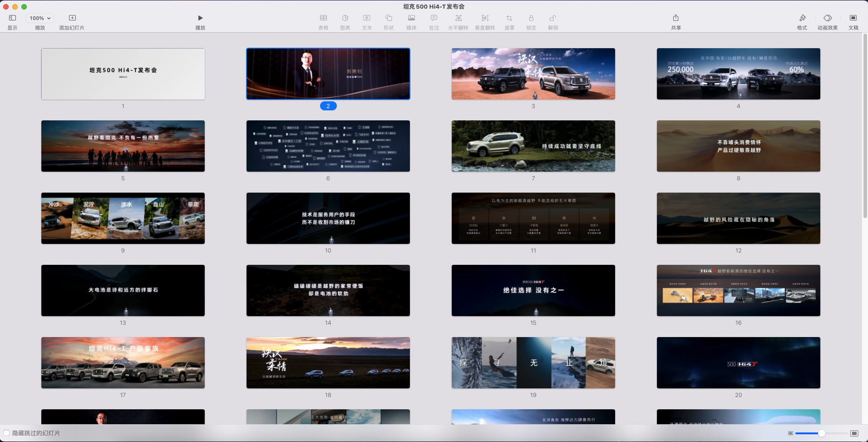
Task: Click the 水平翻转 flip horizontal icon
Action: [x=459, y=18]
